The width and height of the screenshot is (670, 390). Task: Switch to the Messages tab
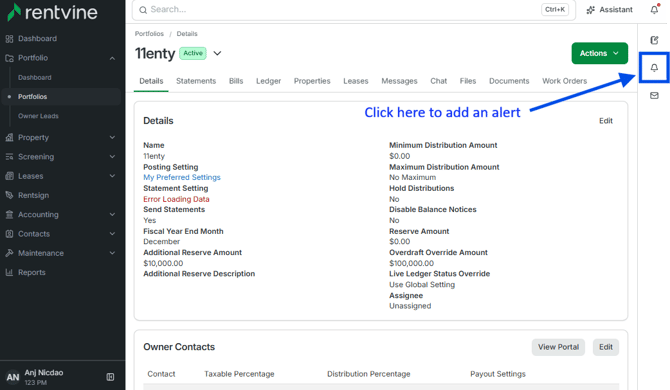pyautogui.click(x=399, y=81)
